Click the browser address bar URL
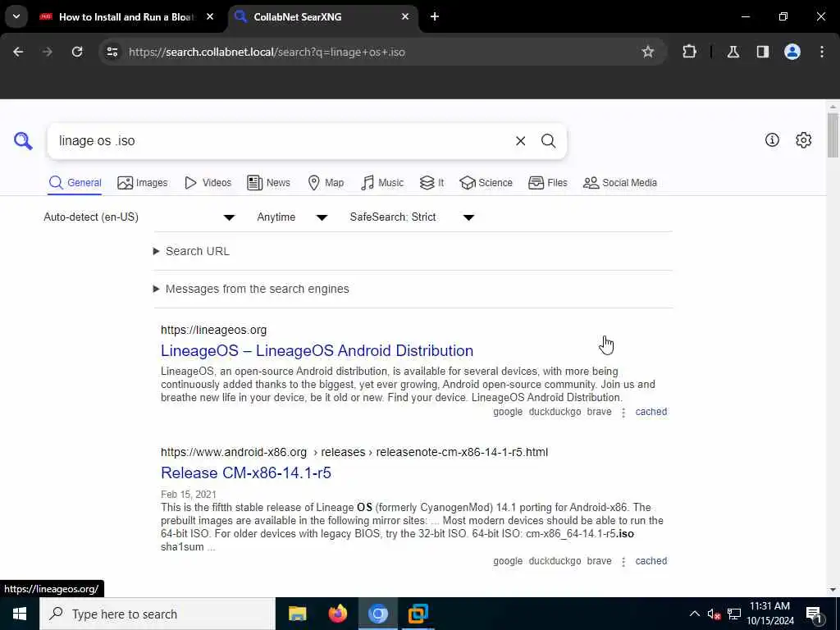Screen dimensions: 840x630 point(267,52)
